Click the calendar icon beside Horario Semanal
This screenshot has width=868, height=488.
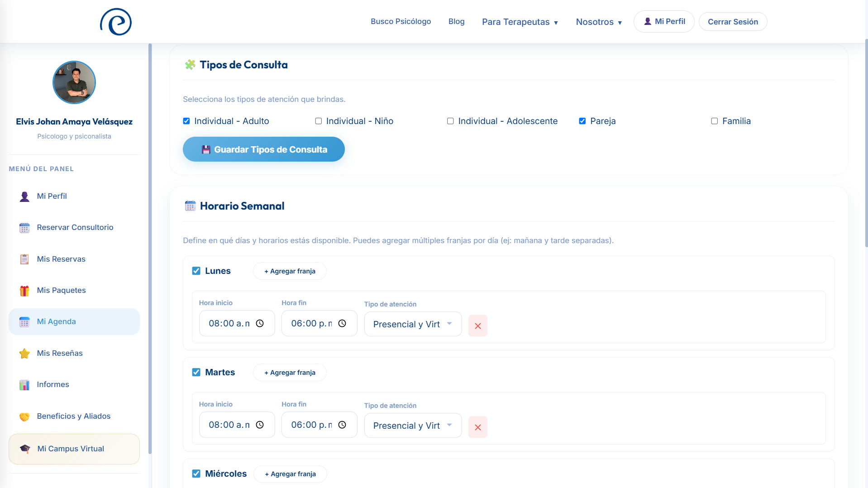(190, 206)
